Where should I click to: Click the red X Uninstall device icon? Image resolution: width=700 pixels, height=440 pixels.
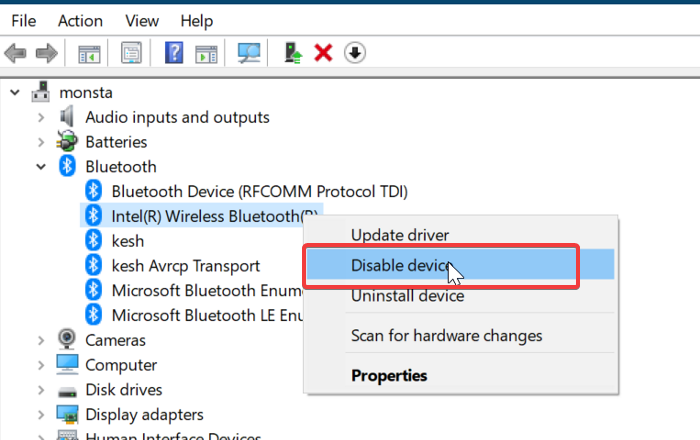pos(323,53)
